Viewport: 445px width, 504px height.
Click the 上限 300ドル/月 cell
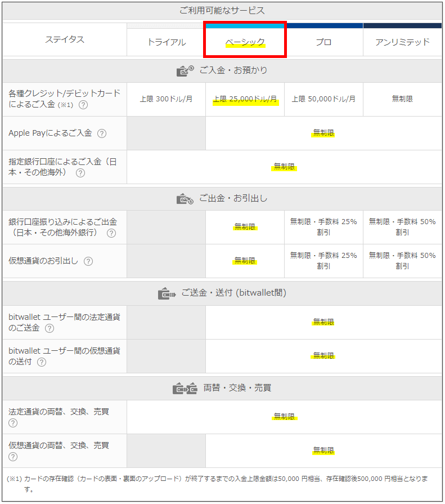click(167, 99)
